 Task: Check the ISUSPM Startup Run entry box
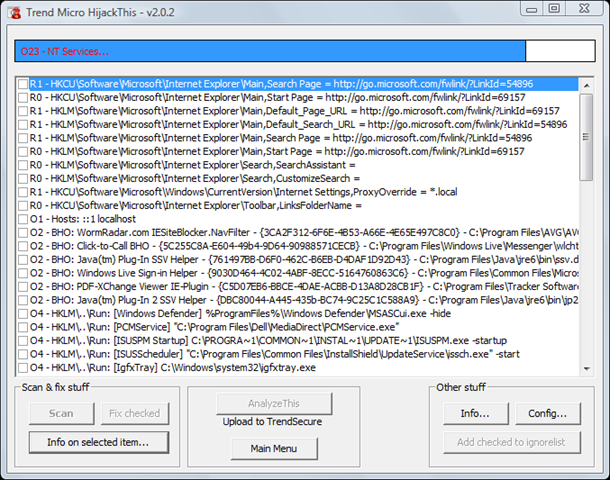[23, 341]
